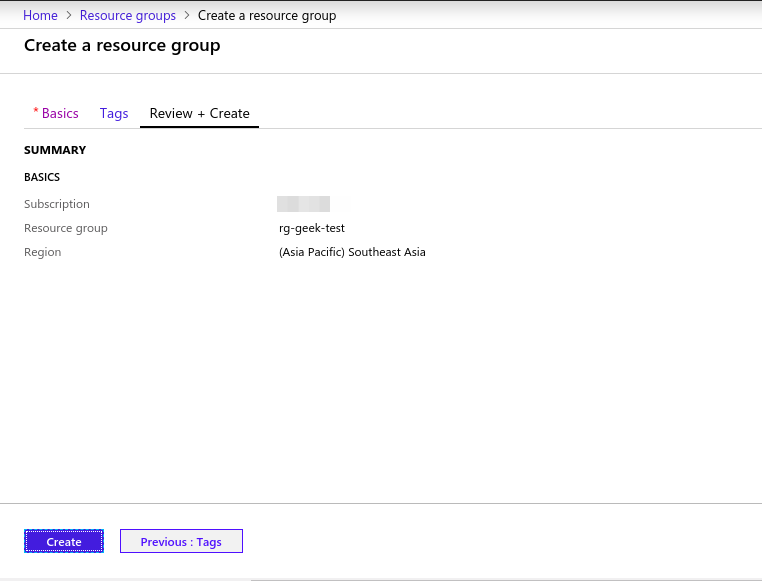
Task: Click the 'Create a resource group' page title
Action: coord(122,45)
